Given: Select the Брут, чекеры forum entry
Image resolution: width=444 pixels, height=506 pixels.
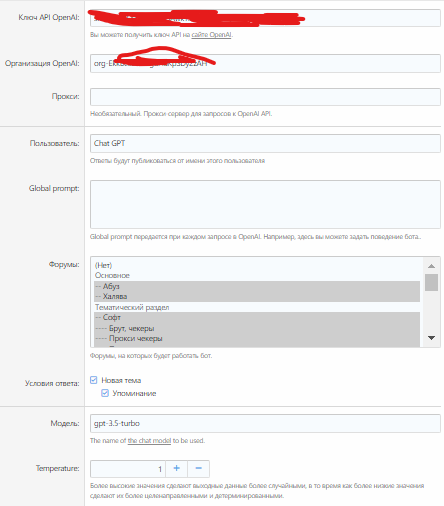Looking at the screenshot, I should [257, 328].
